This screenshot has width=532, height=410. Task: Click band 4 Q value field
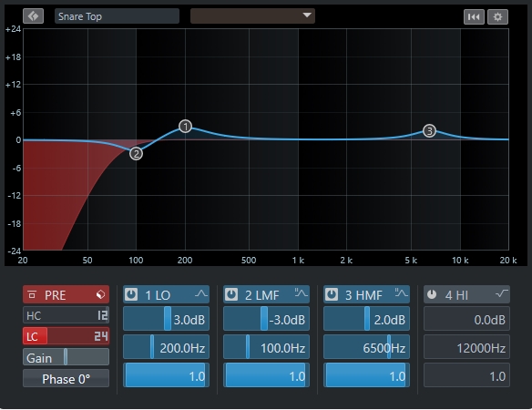pyautogui.click(x=466, y=375)
